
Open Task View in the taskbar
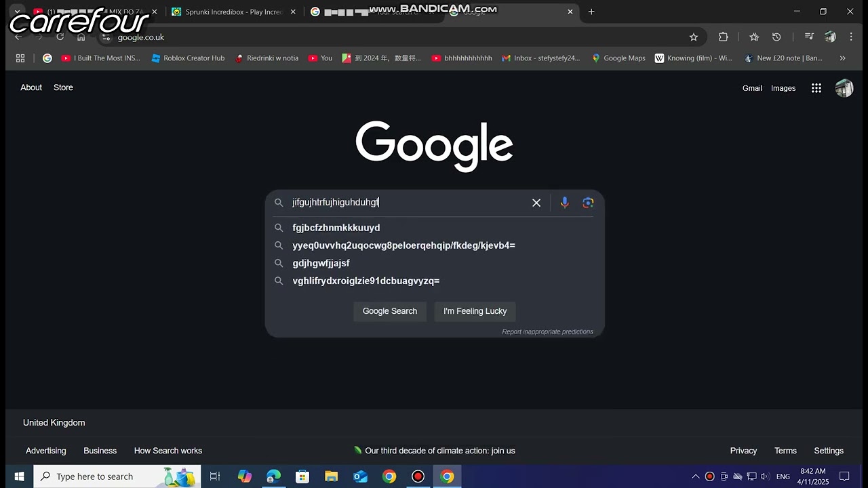215,476
